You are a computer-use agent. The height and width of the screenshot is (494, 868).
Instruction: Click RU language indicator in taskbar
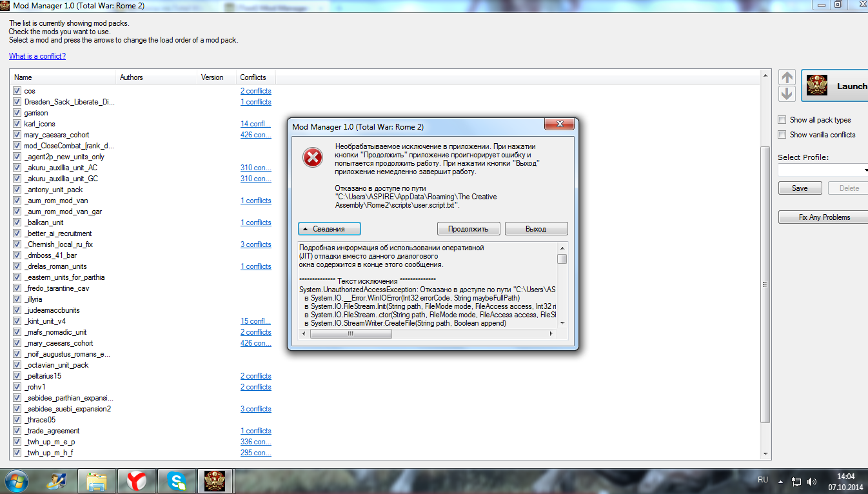762,480
